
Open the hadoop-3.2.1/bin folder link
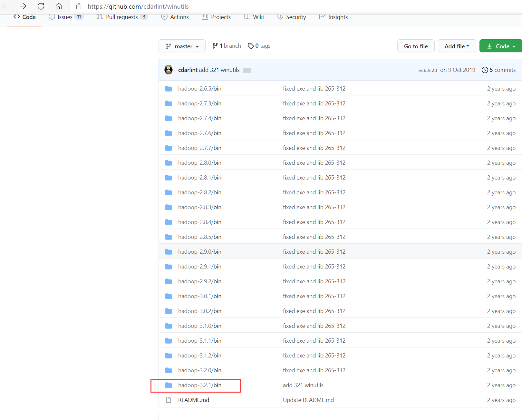(199, 385)
